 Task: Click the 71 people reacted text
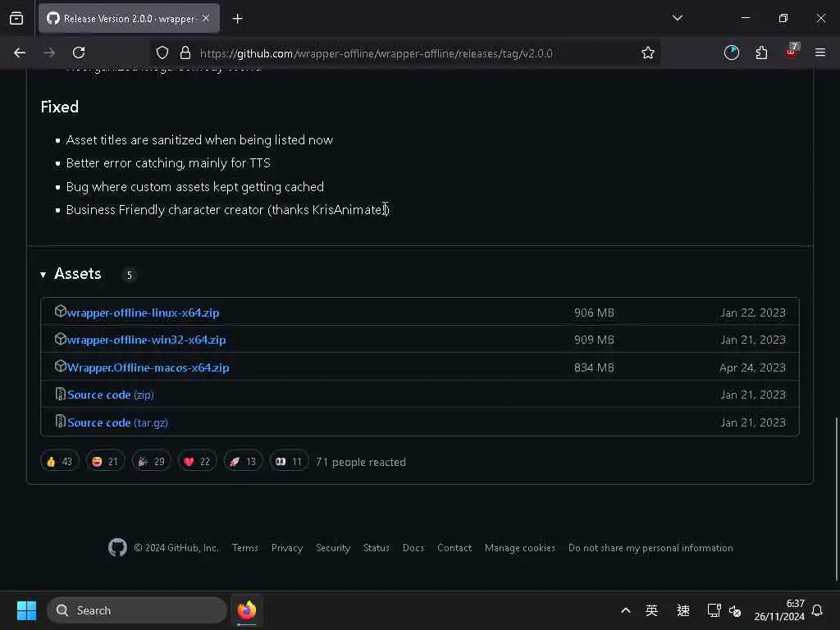(361, 462)
